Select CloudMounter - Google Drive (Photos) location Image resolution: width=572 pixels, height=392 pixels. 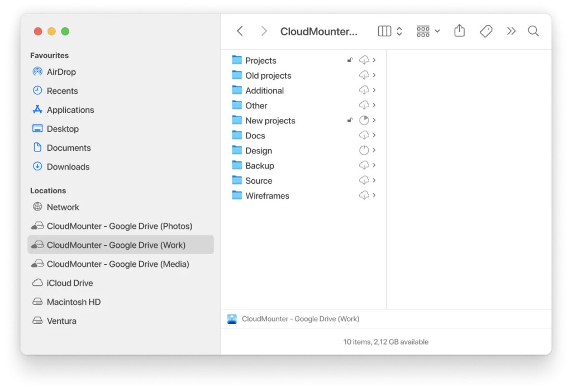[119, 226]
